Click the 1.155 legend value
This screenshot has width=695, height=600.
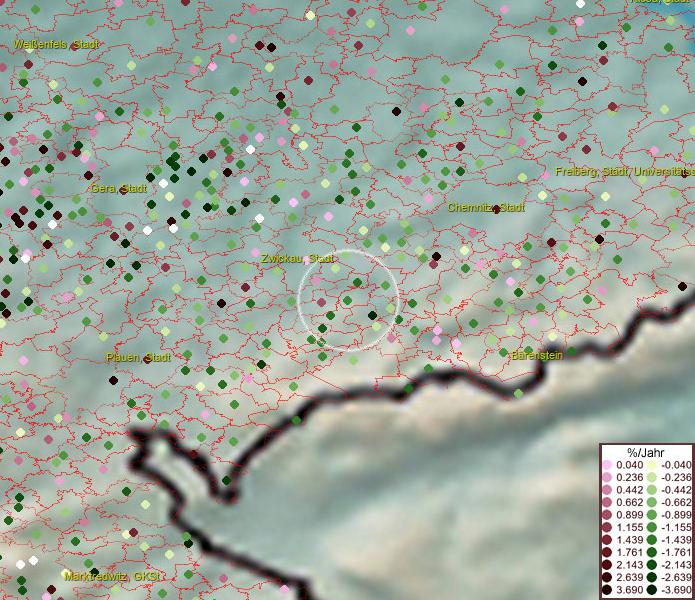click(629, 527)
